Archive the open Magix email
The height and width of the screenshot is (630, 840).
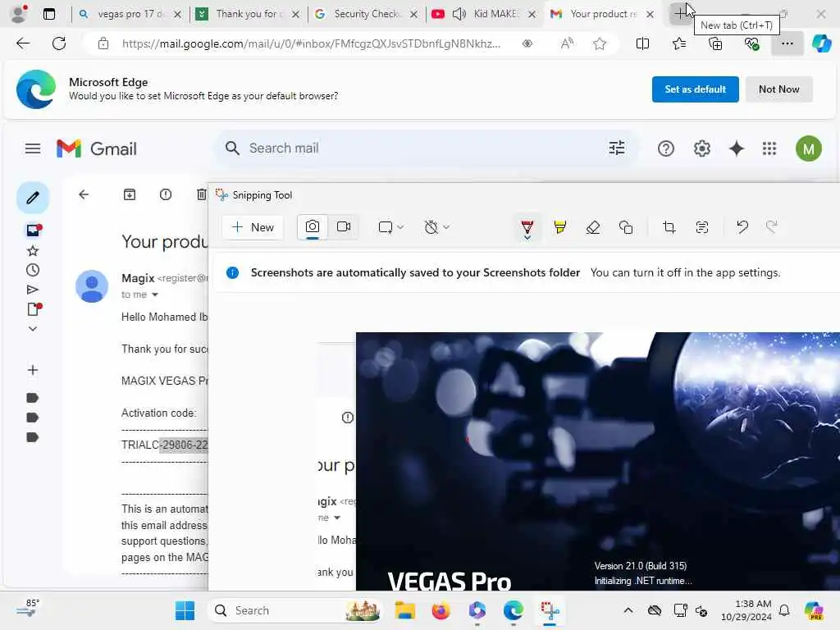coord(130,194)
